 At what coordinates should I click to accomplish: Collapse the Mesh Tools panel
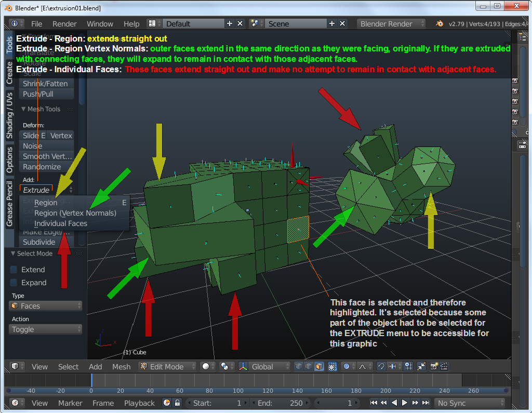point(23,109)
